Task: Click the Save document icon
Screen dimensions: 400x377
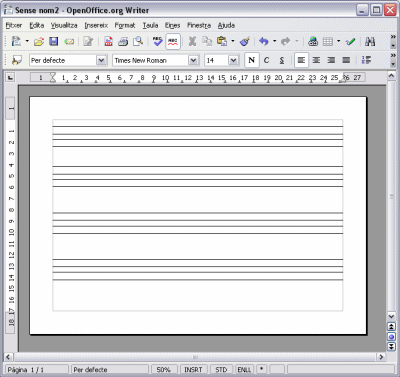Action: [x=54, y=41]
